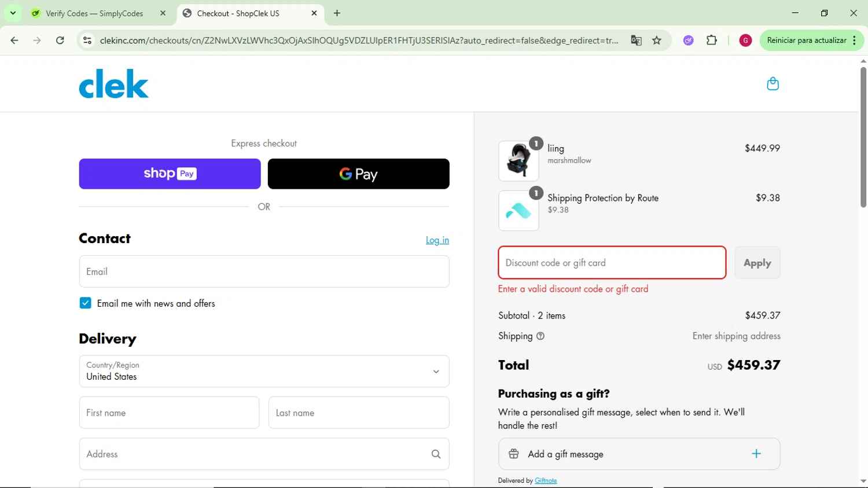Pay with Google Pay button
868x488 pixels.
358,174
